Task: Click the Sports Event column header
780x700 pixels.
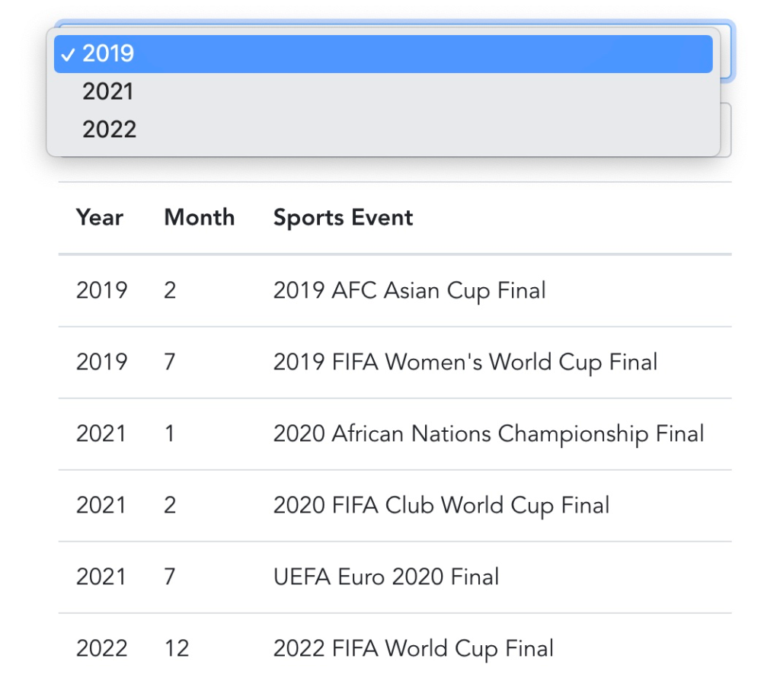Action: pyautogui.click(x=344, y=217)
